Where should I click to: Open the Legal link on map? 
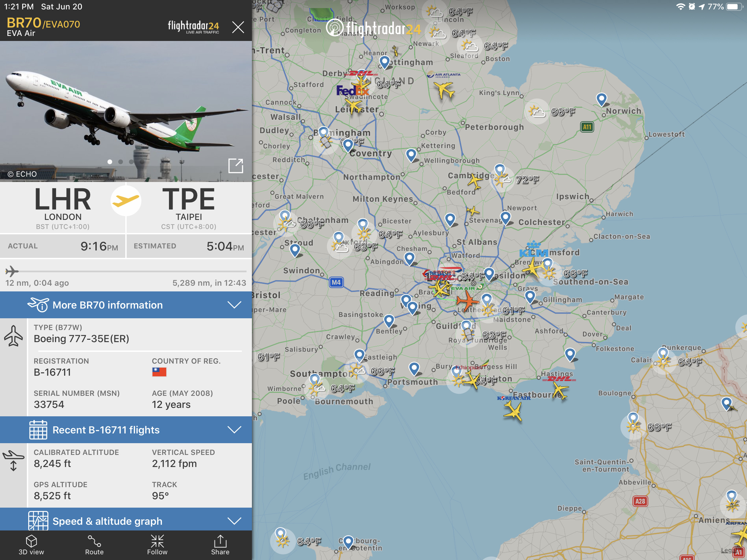727,550
